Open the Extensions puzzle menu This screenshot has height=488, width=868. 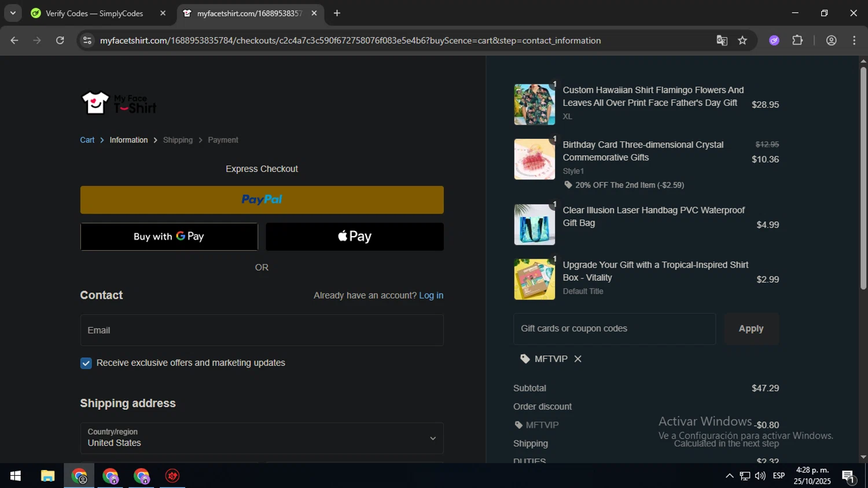point(797,41)
